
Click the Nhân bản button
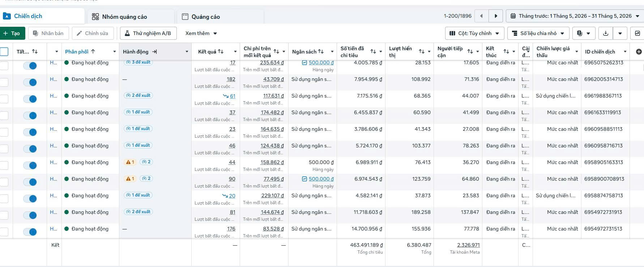[x=48, y=33]
